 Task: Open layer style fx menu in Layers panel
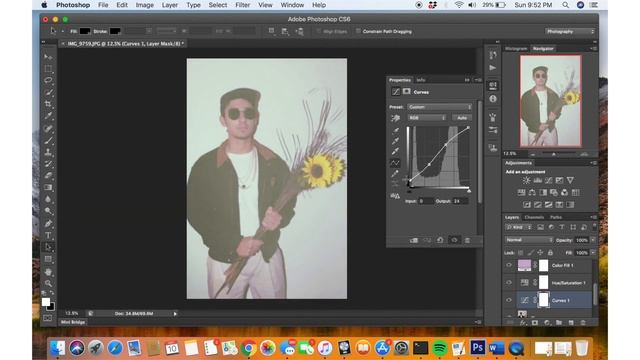(523, 323)
